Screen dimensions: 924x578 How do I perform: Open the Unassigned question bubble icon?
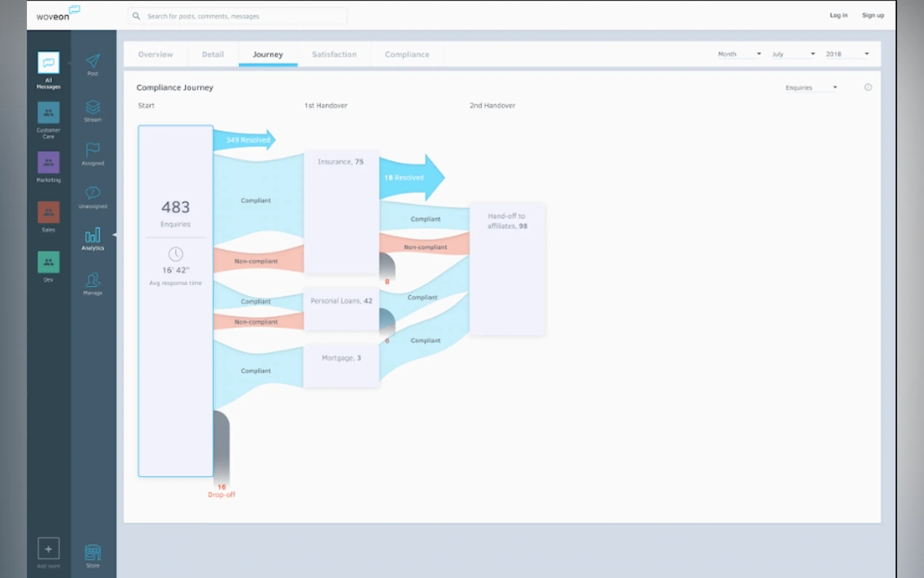[x=93, y=193]
